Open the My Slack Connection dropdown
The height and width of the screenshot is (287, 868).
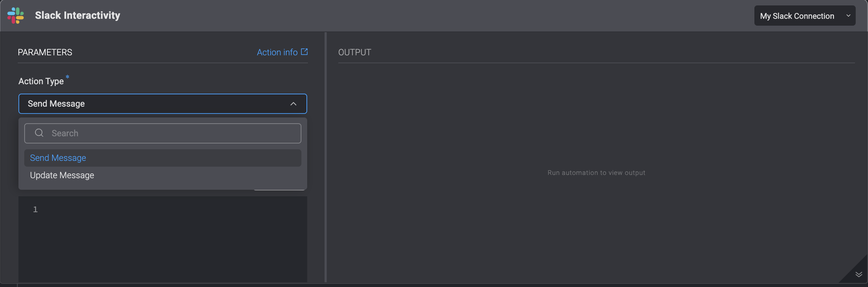click(x=805, y=16)
